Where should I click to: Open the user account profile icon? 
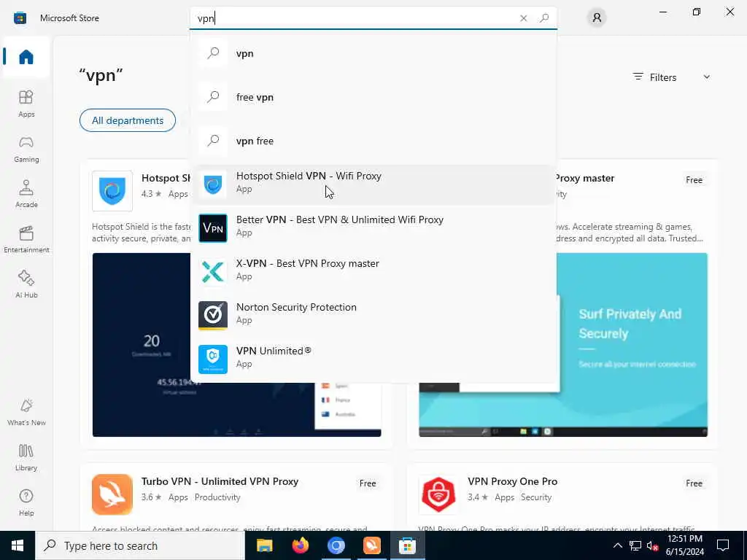click(597, 18)
